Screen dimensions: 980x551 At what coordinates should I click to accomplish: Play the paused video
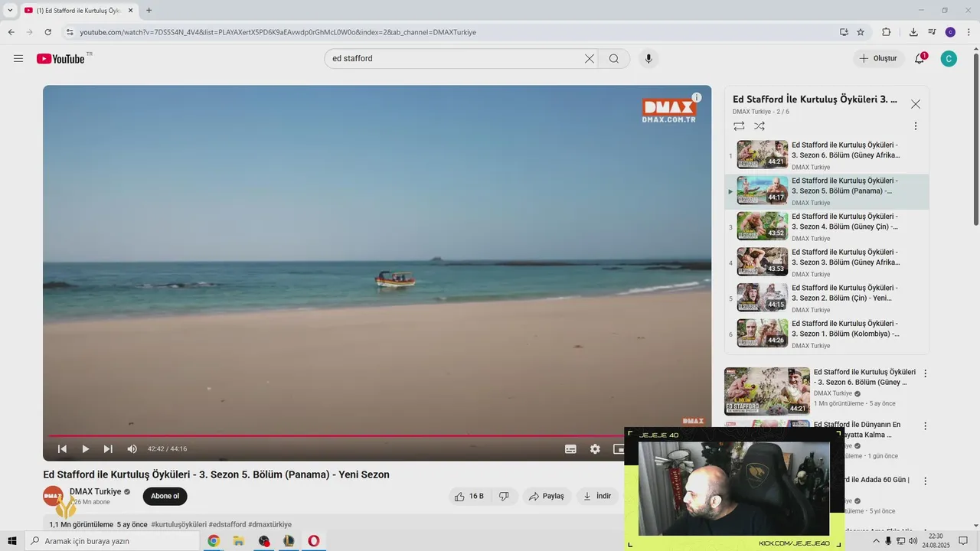coord(86,449)
